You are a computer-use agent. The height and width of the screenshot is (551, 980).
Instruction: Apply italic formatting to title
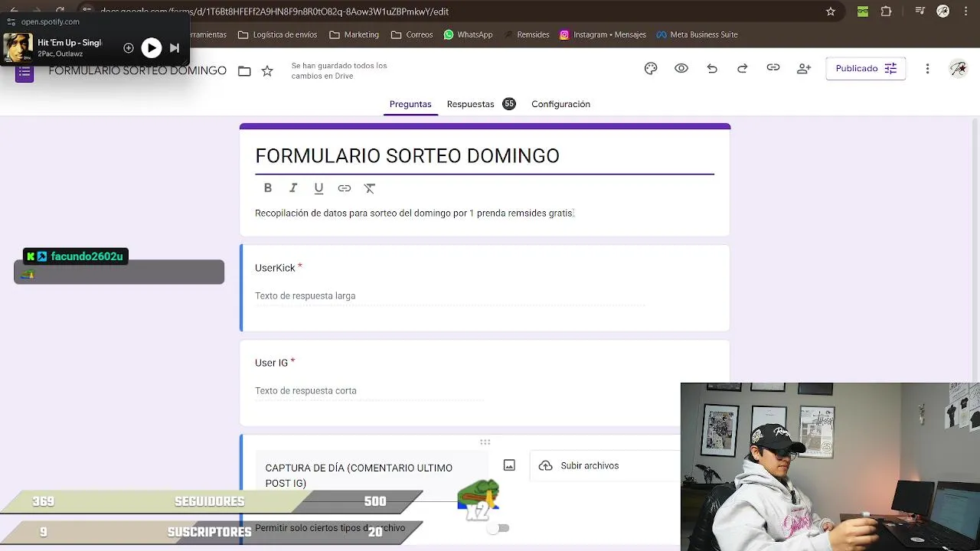293,187
